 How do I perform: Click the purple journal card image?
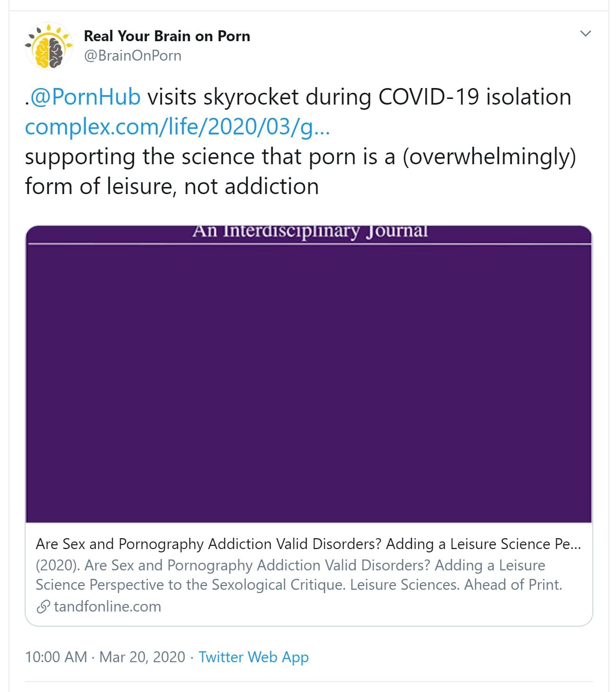coord(309,379)
